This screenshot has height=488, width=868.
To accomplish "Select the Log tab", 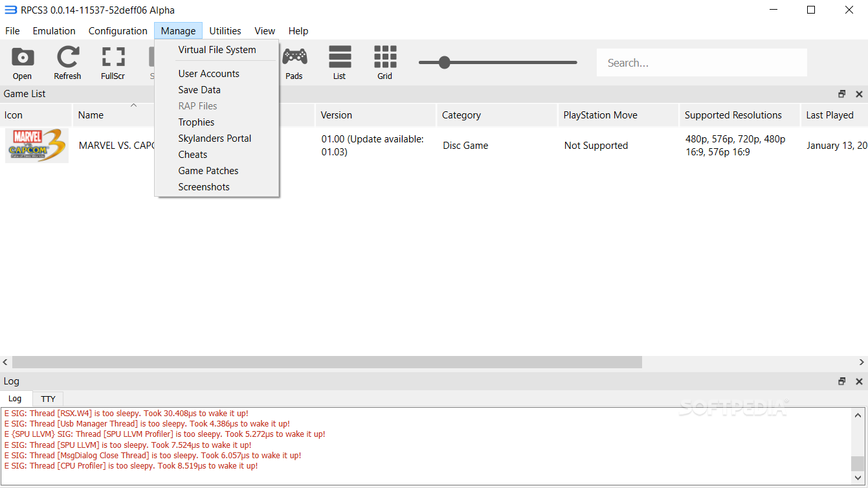I will [x=15, y=399].
